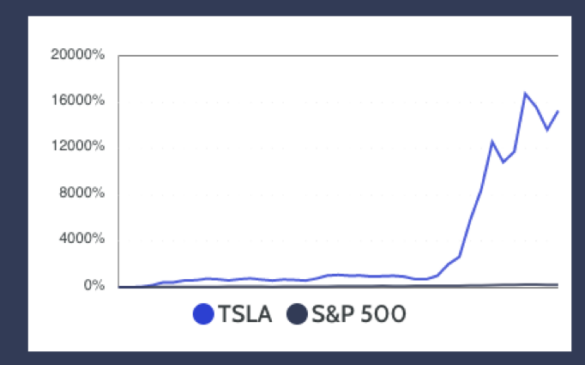
Task: Click where the TSLA line starts rising steeply
Action: tap(438, 275)
